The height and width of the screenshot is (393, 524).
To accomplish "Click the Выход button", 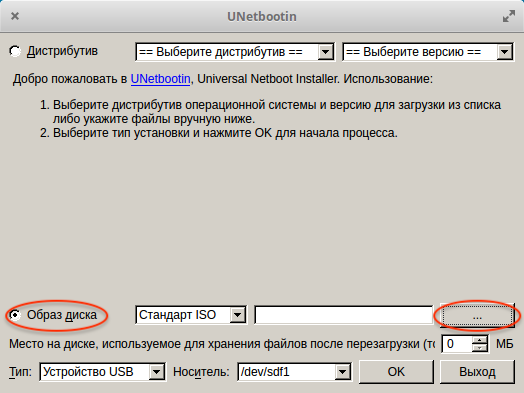I will [x=477, y=372].
